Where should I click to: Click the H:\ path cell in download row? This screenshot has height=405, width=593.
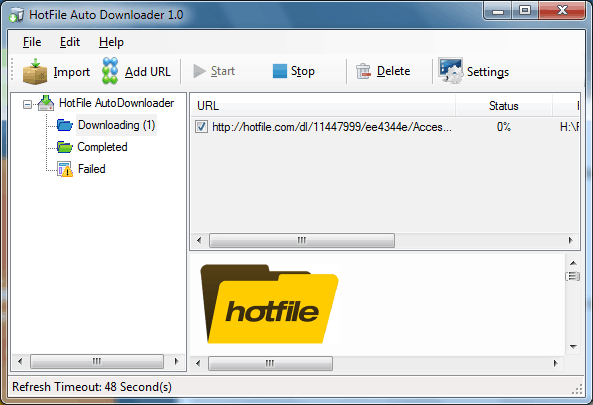tap(569, 127)
